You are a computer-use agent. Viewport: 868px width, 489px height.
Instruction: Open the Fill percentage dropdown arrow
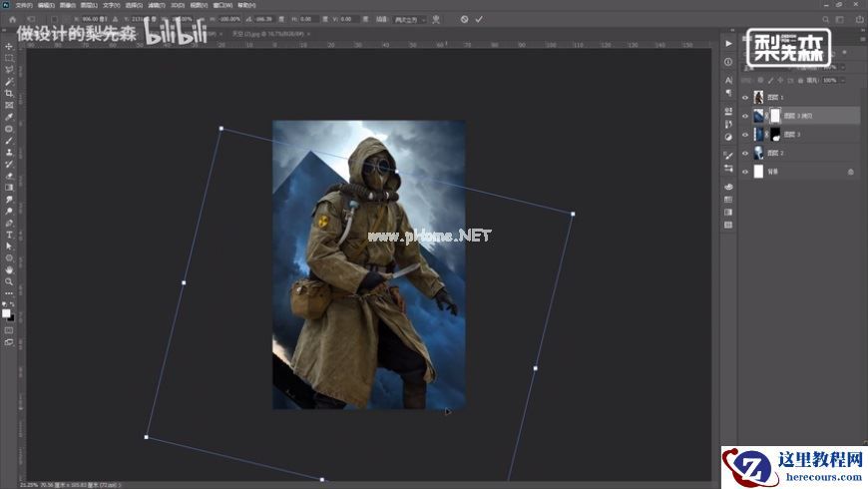842,80
